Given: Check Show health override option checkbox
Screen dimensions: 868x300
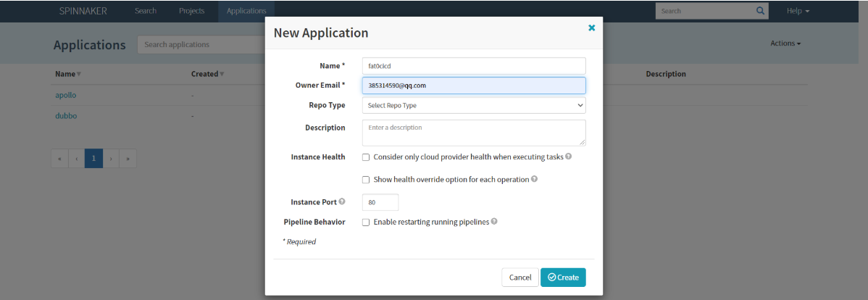Looking at the screenshot, I should pyautogui.click(x=366, y=180).
